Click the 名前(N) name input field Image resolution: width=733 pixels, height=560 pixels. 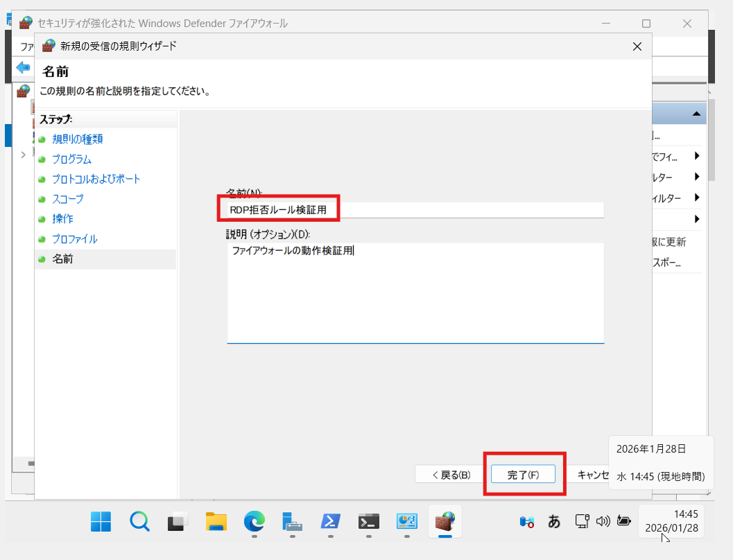415,210
